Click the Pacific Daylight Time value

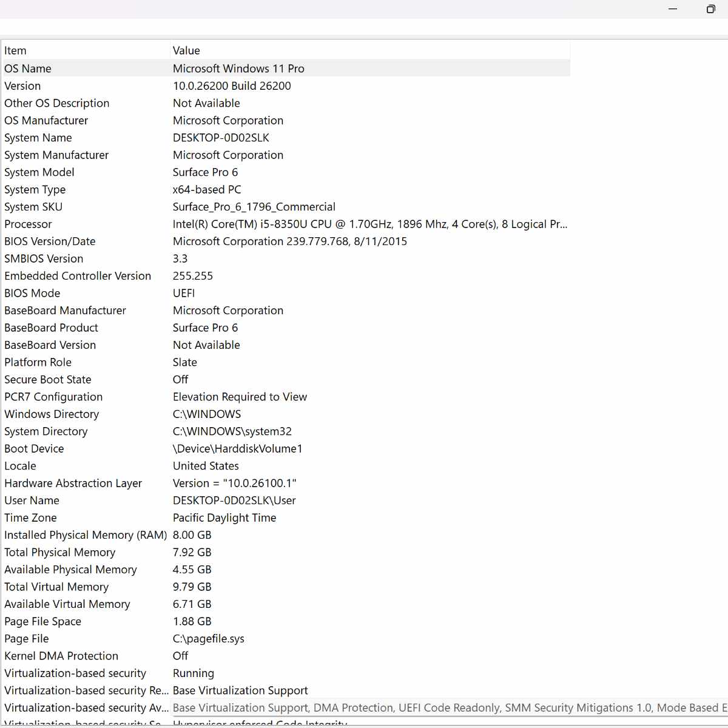pos(224,518)
